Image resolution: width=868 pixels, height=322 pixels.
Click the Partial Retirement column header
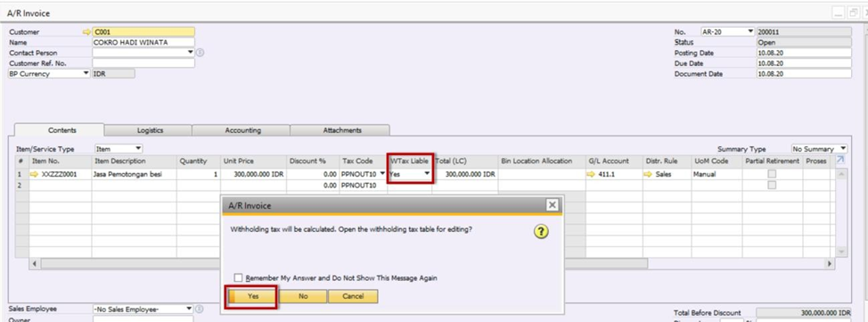point(772,161)
